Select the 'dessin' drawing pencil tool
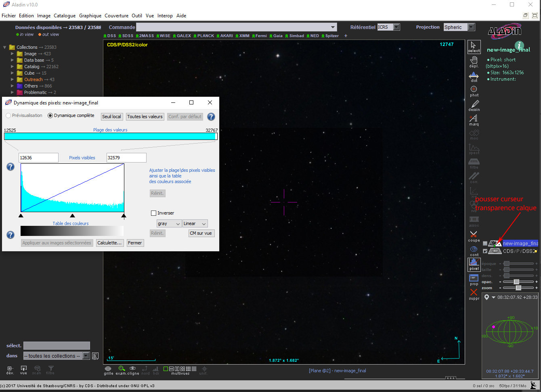The width and height of the screenshot is (541, 392). point(474,105)
